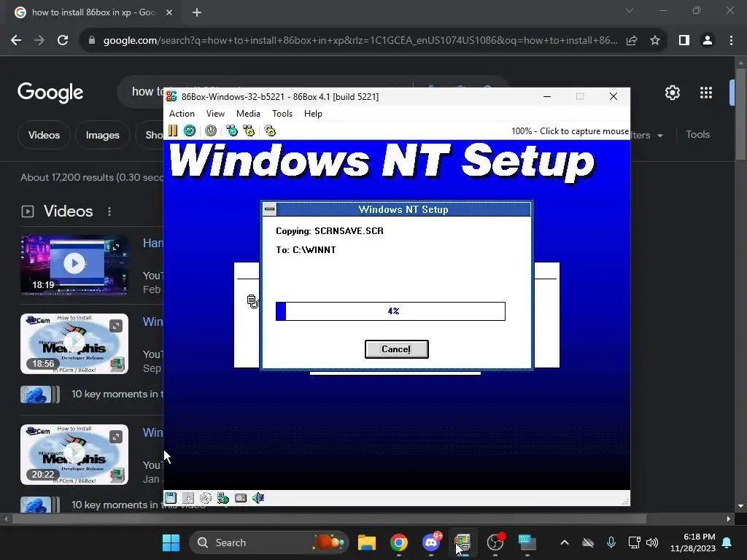The image size is (747, 560).
Task: Open the volume control in system tray
Action: 651,542
